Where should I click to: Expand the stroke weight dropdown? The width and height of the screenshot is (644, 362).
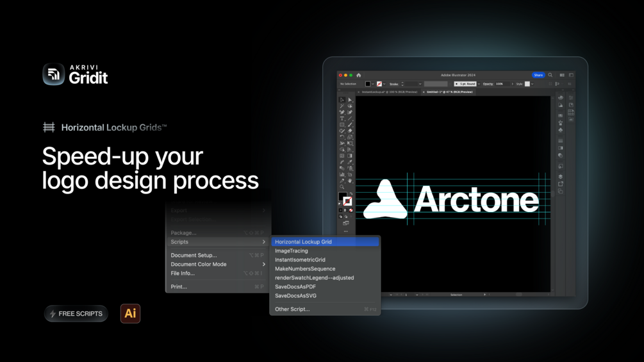click(420, 84)
